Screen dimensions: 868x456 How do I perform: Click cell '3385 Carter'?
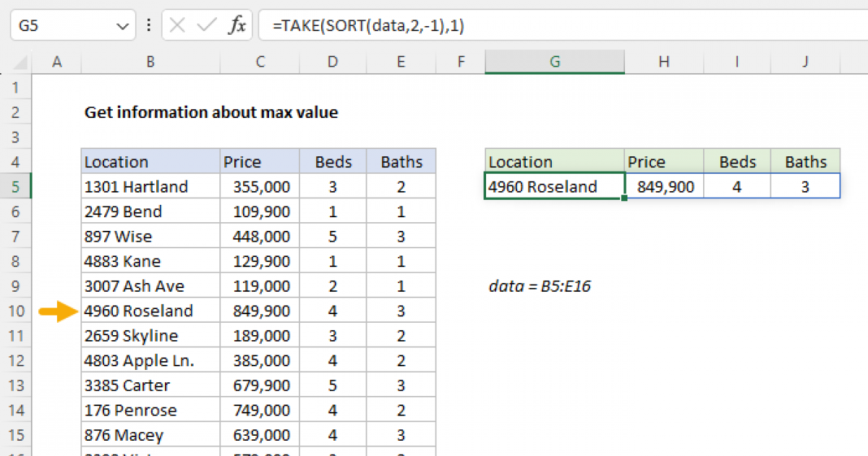pyautogui.click(x=150, y=386)
